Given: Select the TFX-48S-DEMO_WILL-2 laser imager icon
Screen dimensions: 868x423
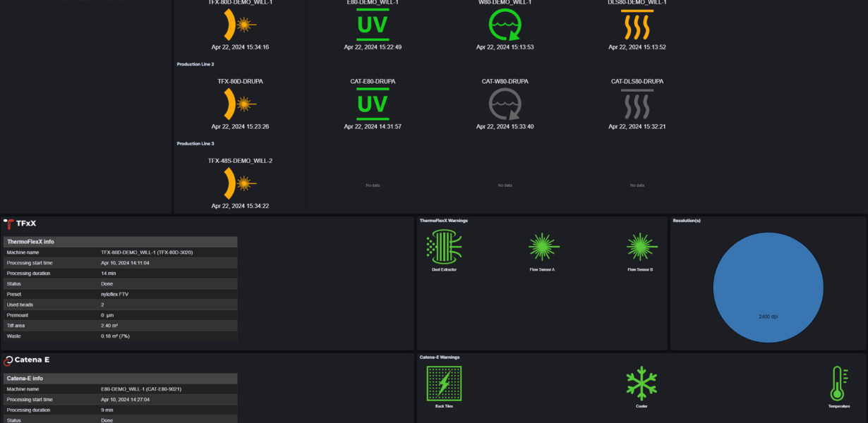Looking at the screenshot, I should pyautogui.click(x=240, y=183).
